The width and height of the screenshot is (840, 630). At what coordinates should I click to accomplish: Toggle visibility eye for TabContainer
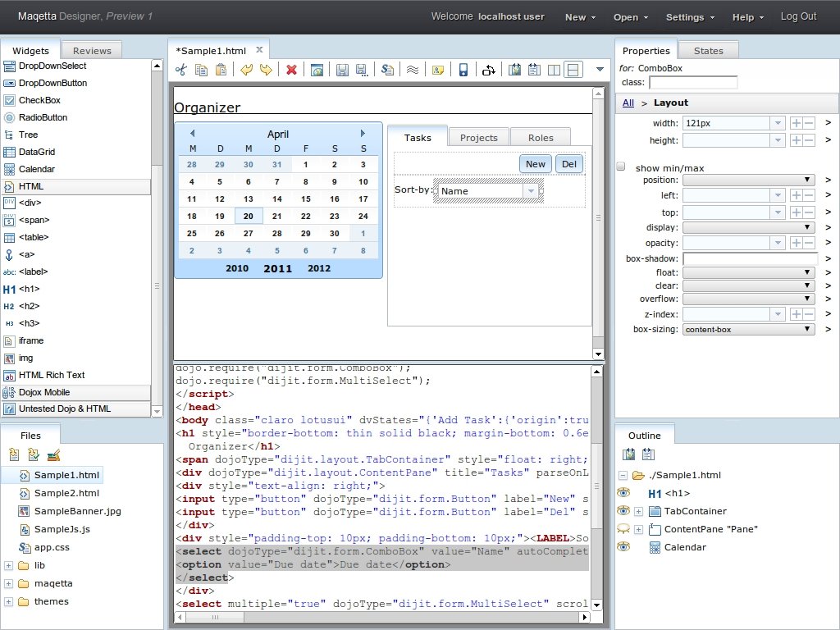[x=623, y=510]
